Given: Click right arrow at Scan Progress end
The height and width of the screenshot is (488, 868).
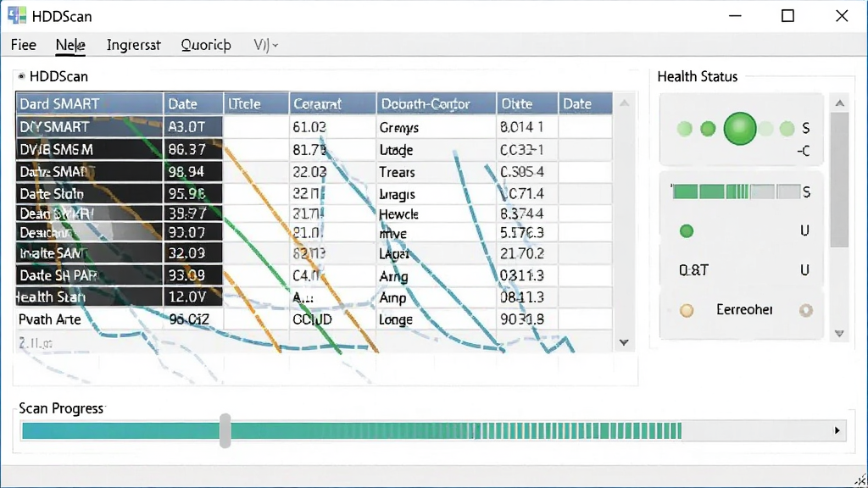Looking at the screenshot, I should pyautogui.click(x=837, y=430).
